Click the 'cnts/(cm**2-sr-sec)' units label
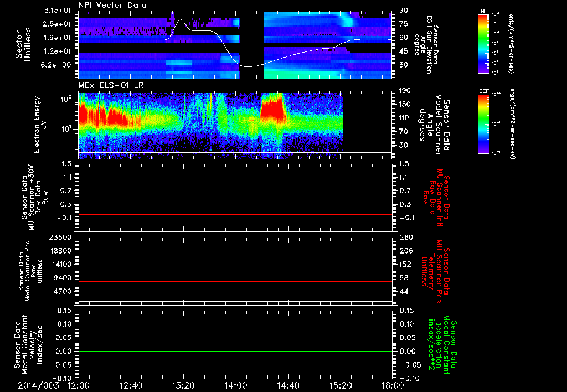Image resolution: width=567 pixels, height=392 pixels. (x=511, y=44)
